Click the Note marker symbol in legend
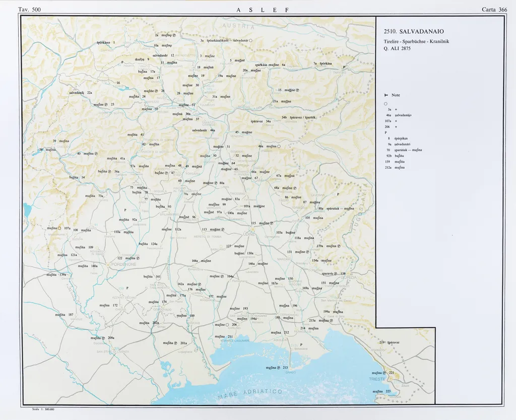 click(x=386, y=95)
